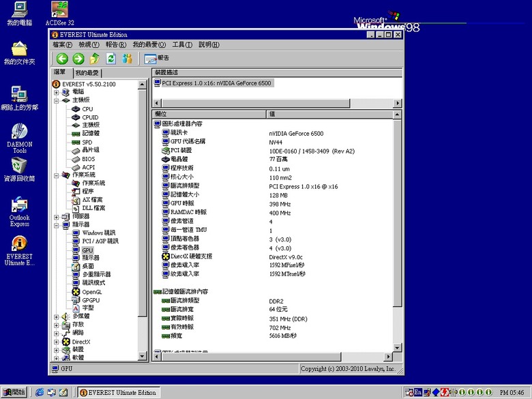Select EVEREST v5.50.2100 root tree node

(x=89, y=84)
